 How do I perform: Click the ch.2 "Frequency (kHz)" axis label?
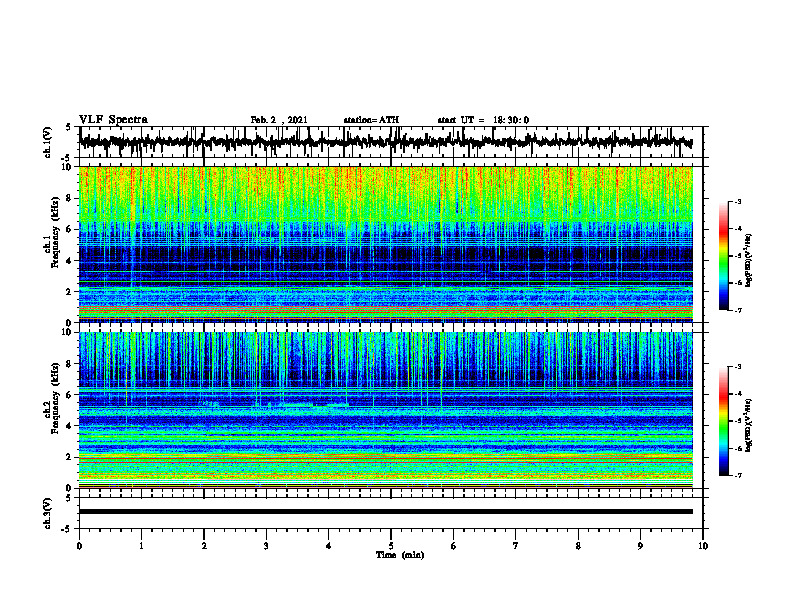[x=55, y=398]
